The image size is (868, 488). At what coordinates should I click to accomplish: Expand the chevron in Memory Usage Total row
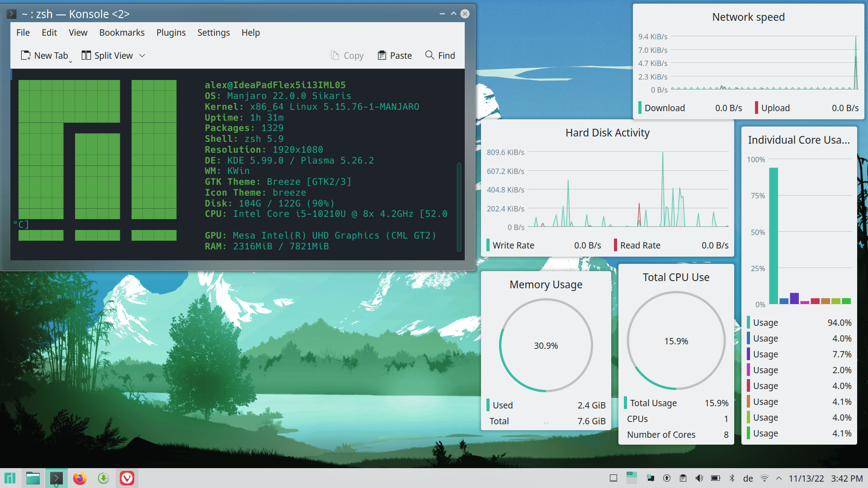click(x=546, y=423)
